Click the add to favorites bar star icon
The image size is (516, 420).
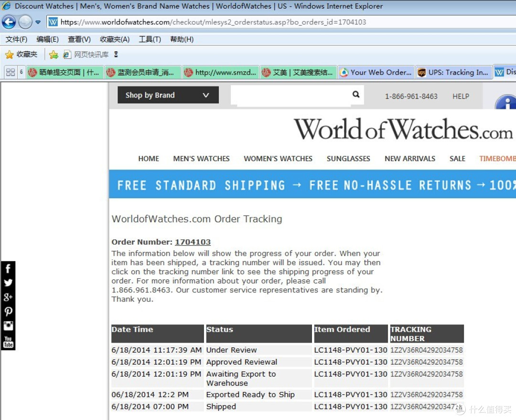(54, 54)
